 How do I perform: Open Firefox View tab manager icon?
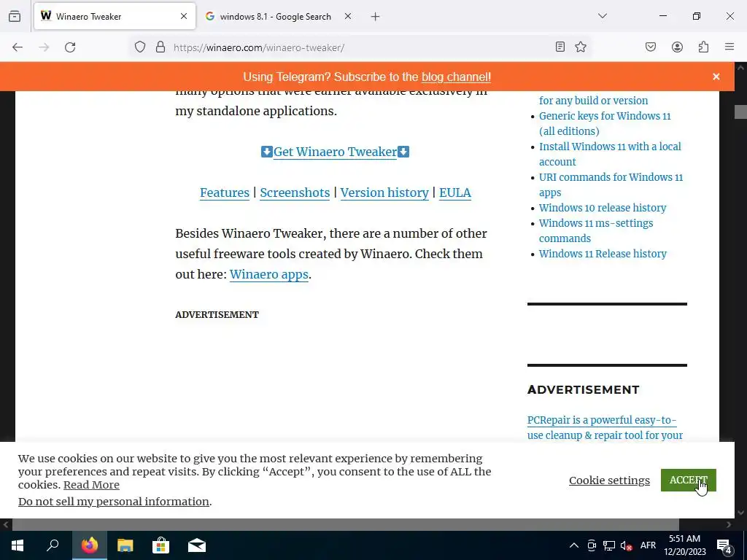[15, 16]
